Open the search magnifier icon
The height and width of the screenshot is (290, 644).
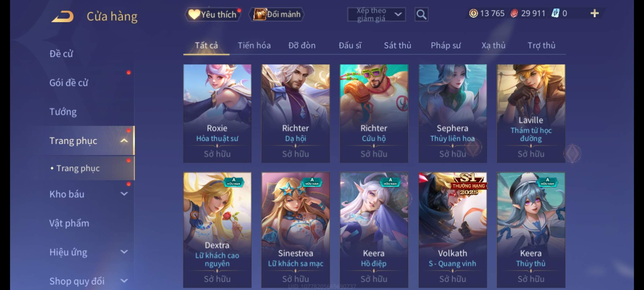[x=421, y=14]
